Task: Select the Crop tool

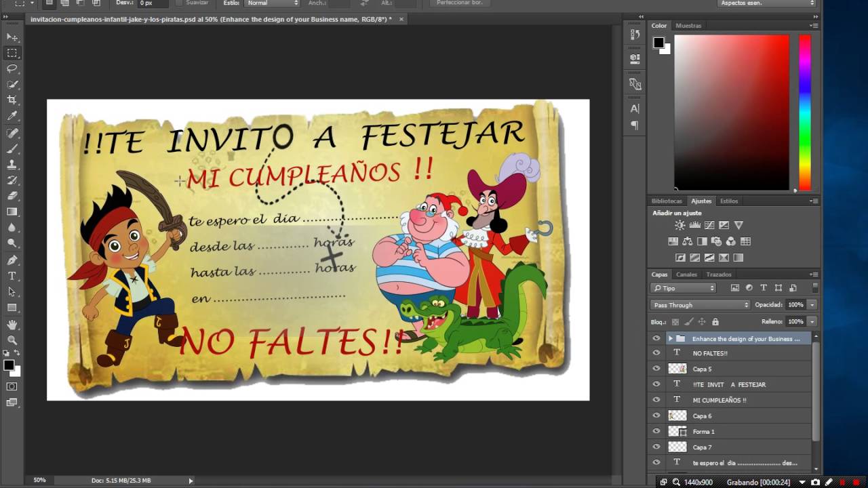Action: pos(12,100)
